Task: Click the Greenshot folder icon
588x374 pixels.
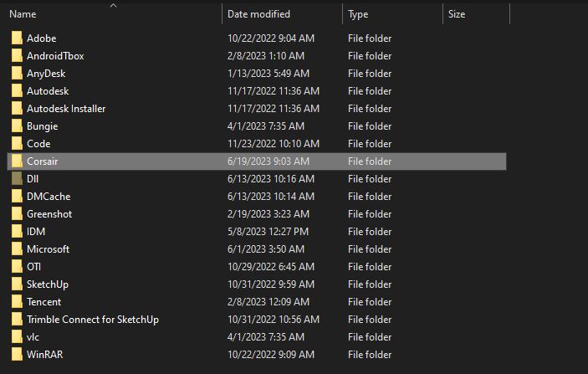Action: [17, 214]
